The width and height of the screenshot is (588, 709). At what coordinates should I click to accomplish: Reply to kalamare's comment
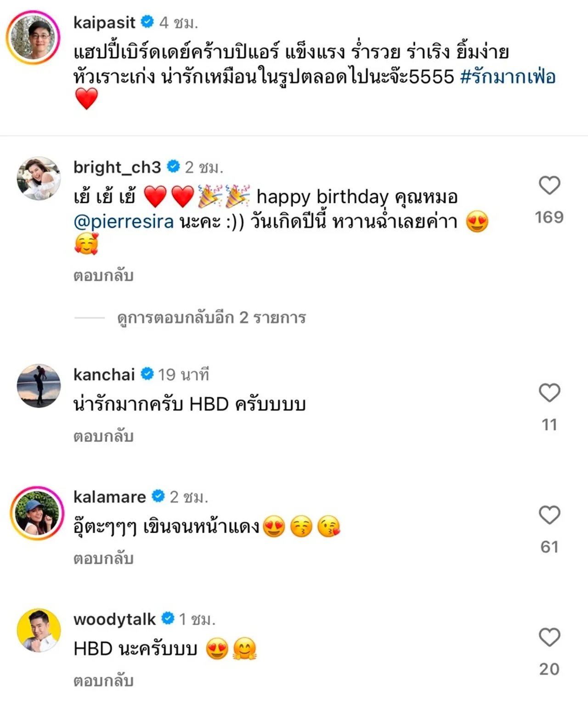[x=103, y=559]
